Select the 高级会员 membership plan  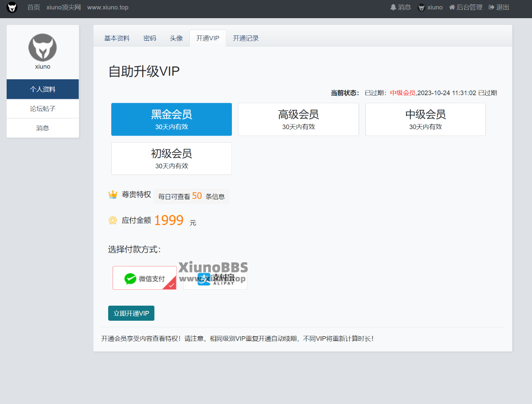(x=298, y=119)
